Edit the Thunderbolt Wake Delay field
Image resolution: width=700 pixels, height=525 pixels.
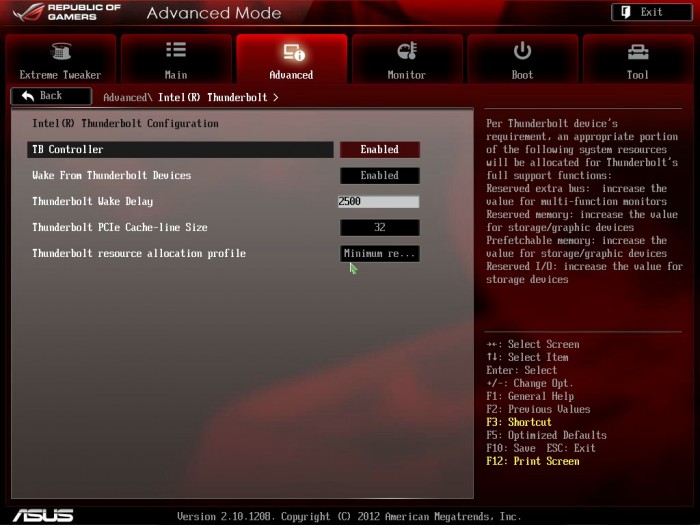[378, 201]
